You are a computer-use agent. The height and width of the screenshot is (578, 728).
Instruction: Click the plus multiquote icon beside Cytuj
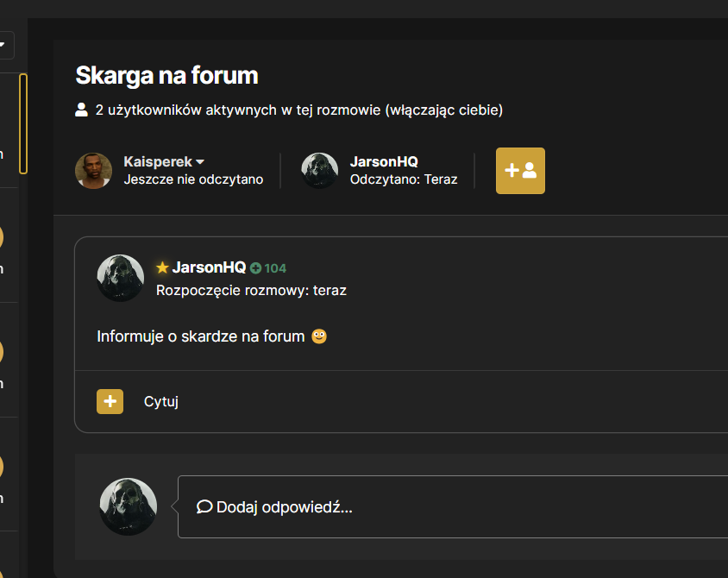point(110,401)
